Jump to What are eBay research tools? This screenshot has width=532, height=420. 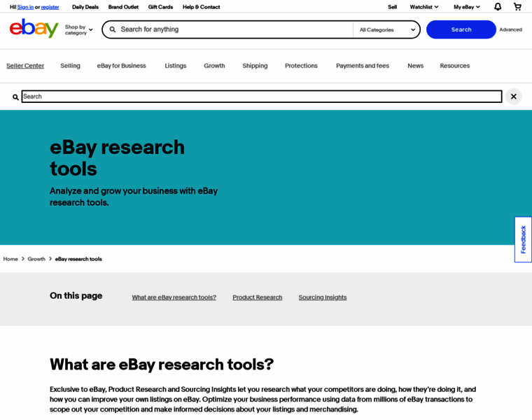coord(174,297)
